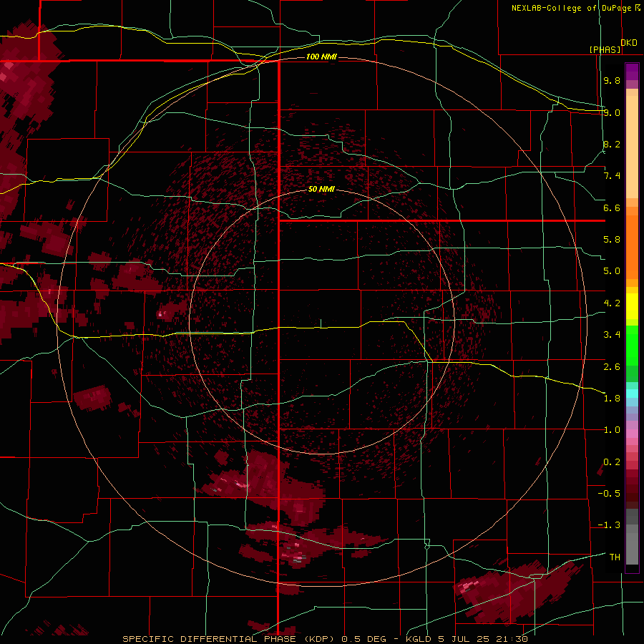644x644 pixels.
Task: Select the 5.0 scale value
Action: pyautogui.click(x=612, y=271)
